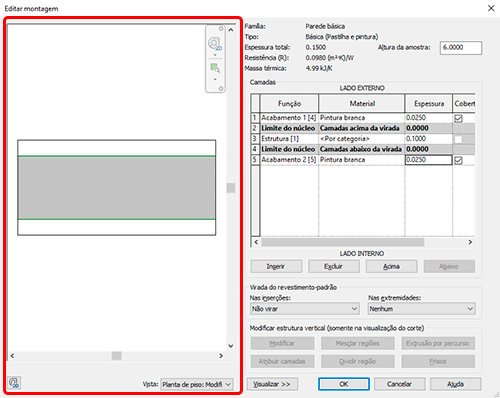
Task: Click the Cancelar button
Action: click(x=399, y=384)
